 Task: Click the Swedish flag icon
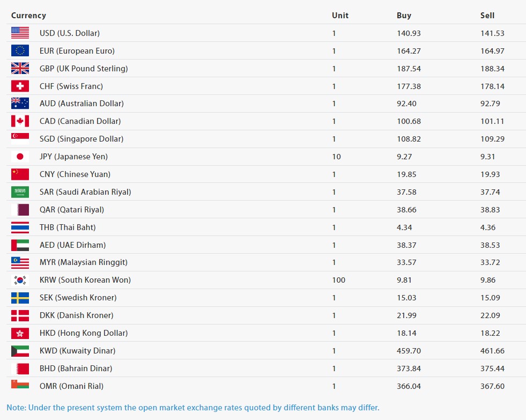point(20,298)
